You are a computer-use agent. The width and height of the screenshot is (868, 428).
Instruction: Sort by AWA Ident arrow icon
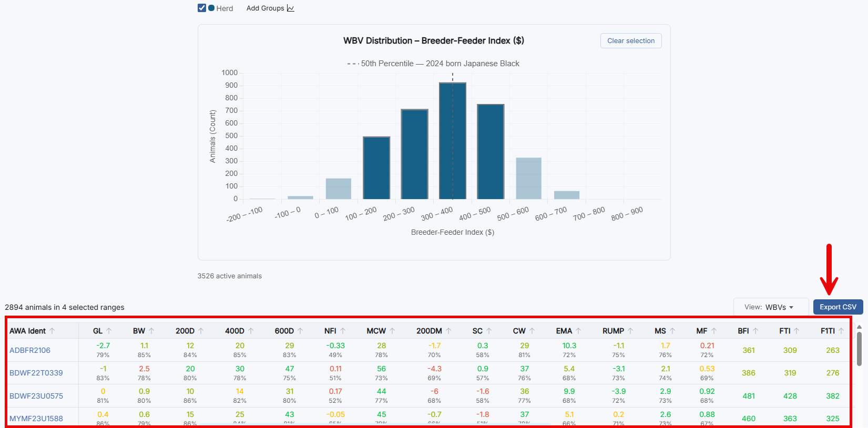tap(52, 331)
